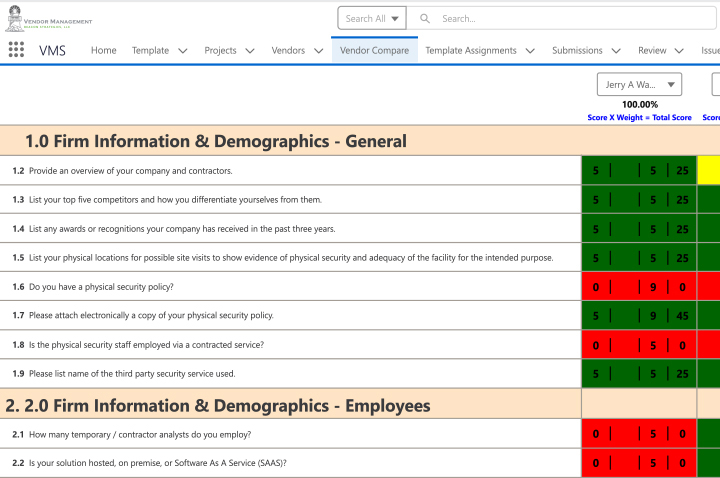Go to the Home tab
This screenshot has width=720, height=478.
(x=103, y=50)
